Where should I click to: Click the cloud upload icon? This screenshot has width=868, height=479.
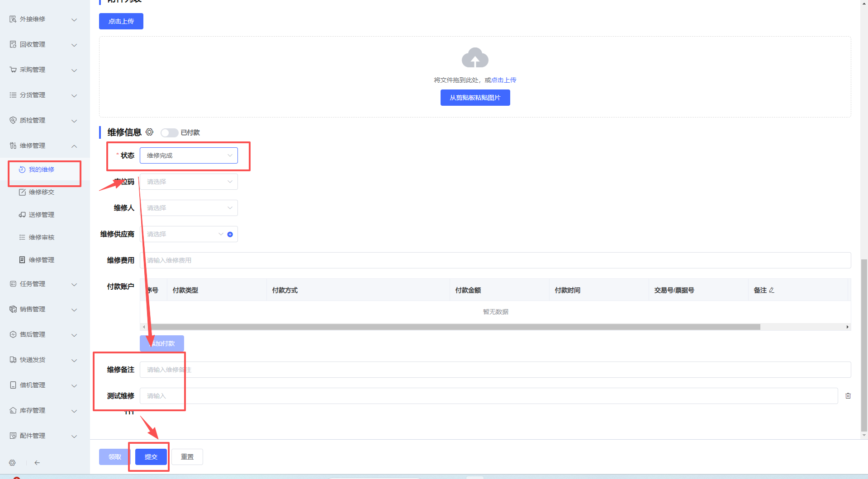(475, 58)
